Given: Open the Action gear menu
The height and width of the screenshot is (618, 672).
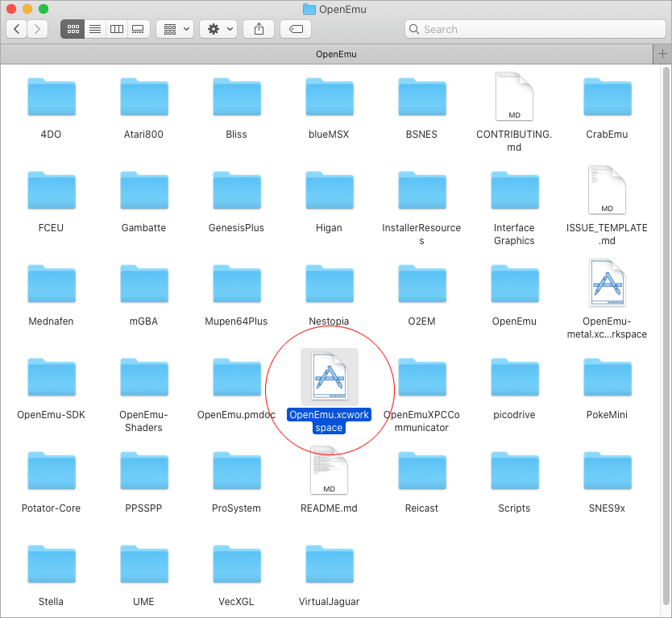Looking at the screenshot, I should [218, 29].
